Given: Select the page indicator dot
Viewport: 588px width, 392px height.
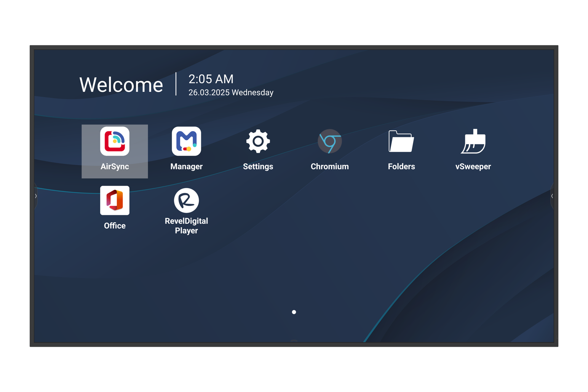Looking at the screenshot, I should (x=294, y=312).
